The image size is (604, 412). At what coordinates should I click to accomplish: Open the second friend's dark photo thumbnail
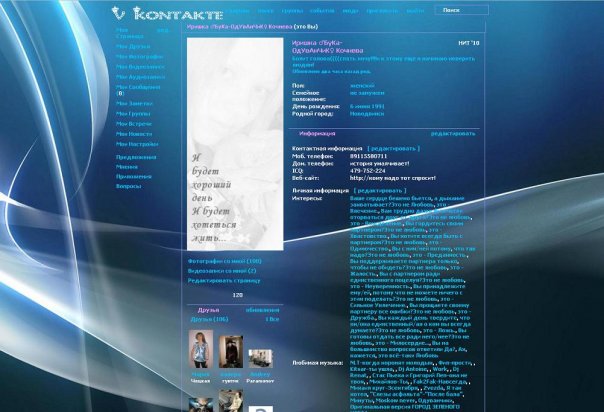click(231, 352)
